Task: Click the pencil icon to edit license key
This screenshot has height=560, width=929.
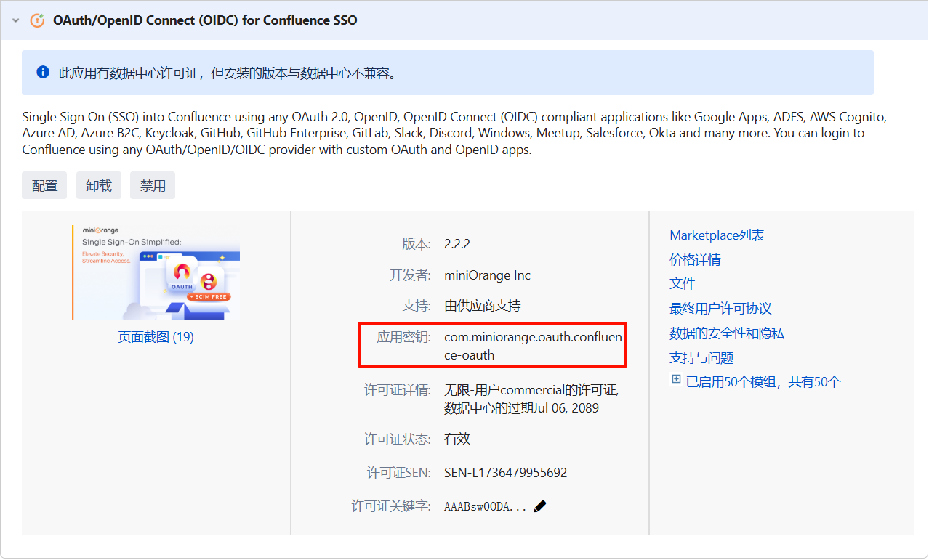Action: pos(539,506)
